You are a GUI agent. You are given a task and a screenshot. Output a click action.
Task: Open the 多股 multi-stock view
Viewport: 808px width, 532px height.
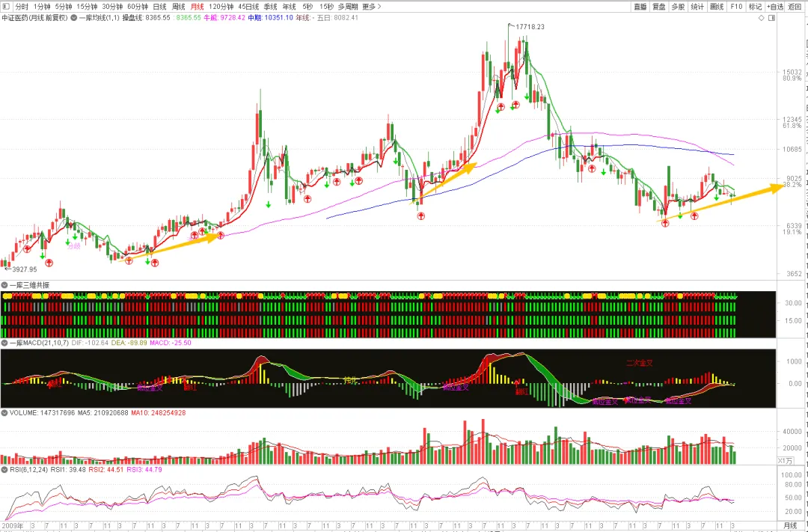[678, 7]
